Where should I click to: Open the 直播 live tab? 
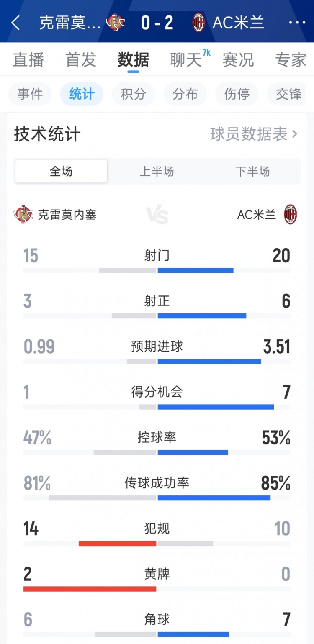[28, 60]
